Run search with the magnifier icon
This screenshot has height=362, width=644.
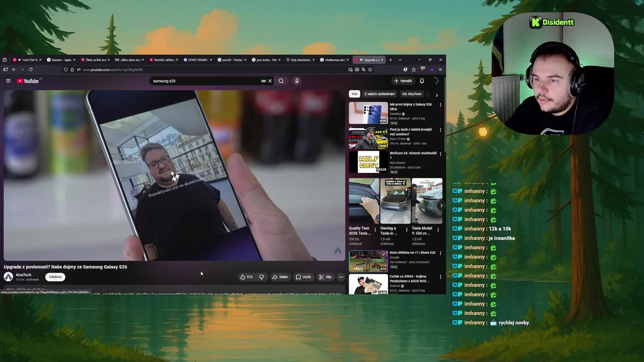click(281, 81)
